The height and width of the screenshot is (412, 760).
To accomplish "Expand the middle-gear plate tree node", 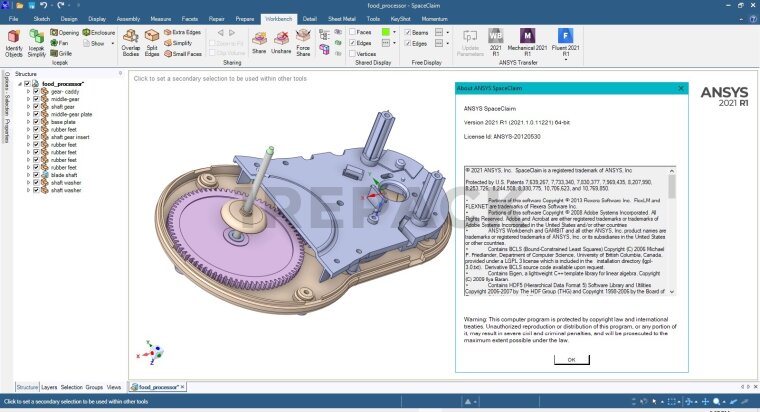I will pos(28,114).
